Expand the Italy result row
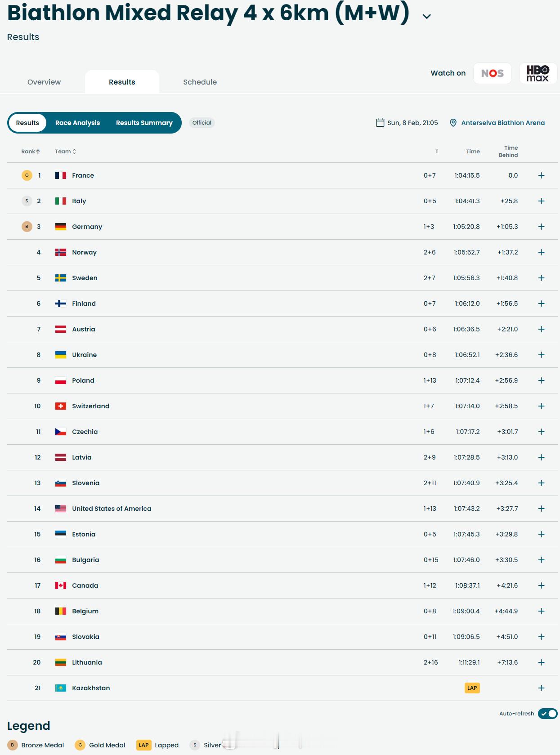The width and height of the screenshot is (560, 755). click(x=541, y=201)
